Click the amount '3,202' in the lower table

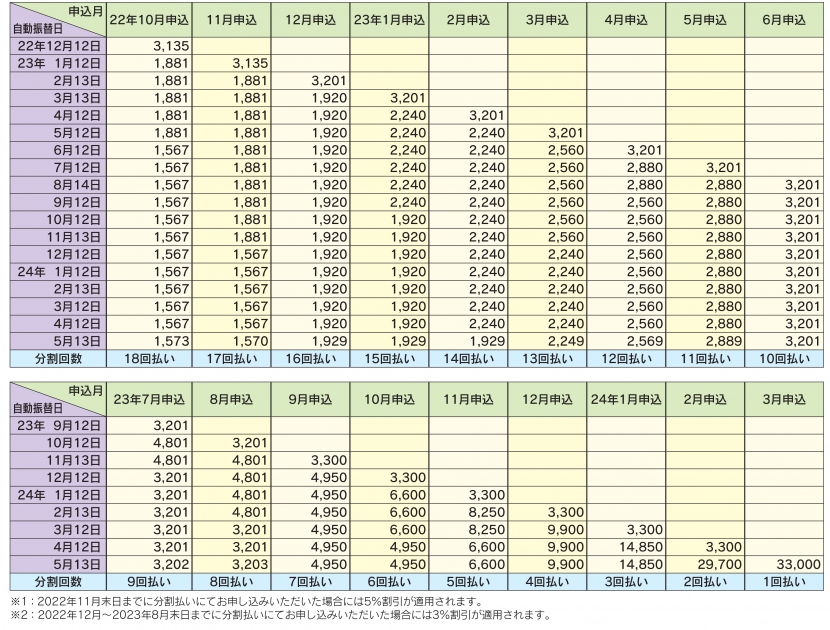pyautogui.click(x=171, y=565)
